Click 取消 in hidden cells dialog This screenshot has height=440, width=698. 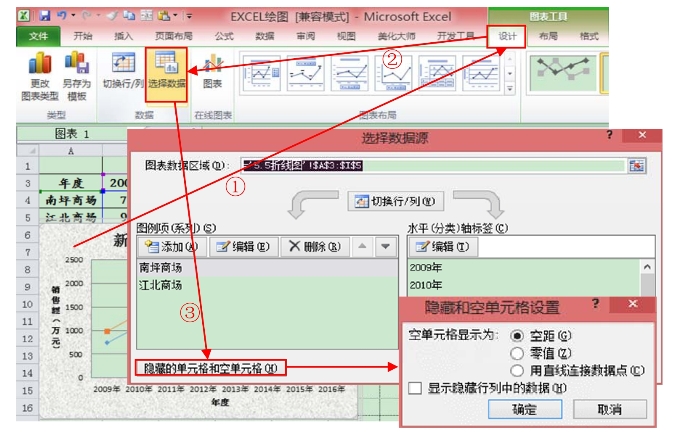pos(609,409)
